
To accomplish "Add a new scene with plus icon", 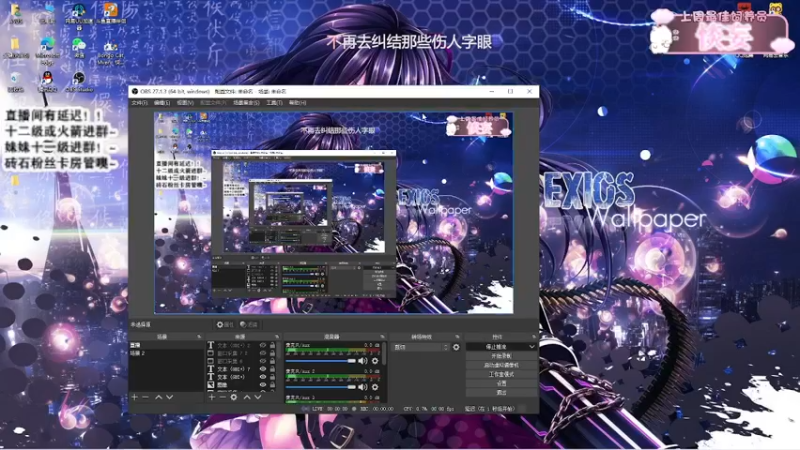I will pos(135,397).
